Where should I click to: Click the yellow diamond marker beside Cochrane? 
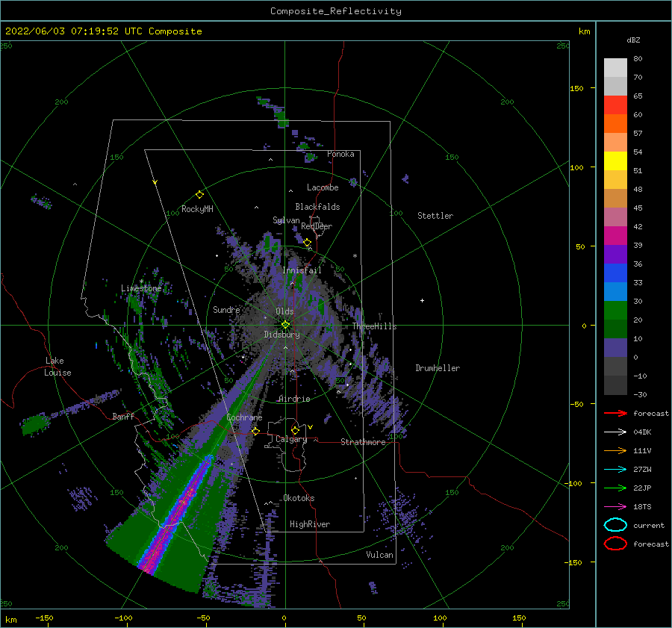coord(256,431)
